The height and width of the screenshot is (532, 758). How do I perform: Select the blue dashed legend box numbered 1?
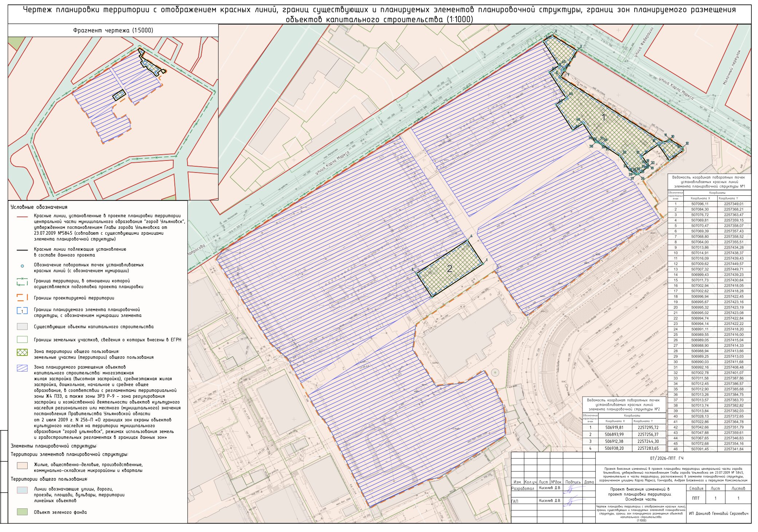22,311
